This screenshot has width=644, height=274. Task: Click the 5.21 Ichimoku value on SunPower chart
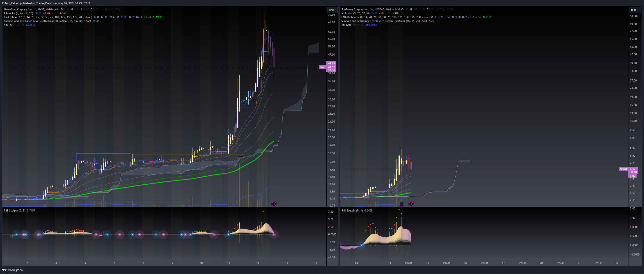[x=374, y=13]
